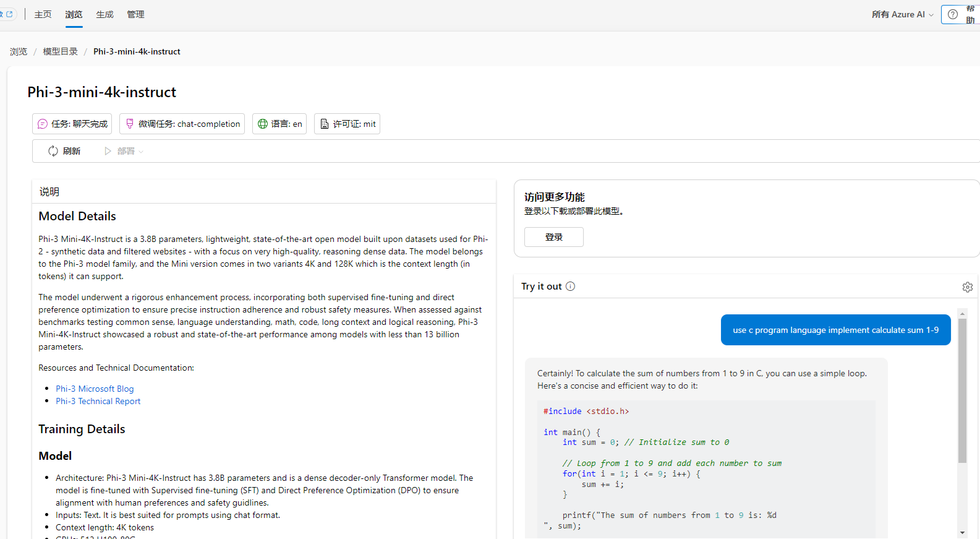Click the globe icon in 语言 tag

263,124
